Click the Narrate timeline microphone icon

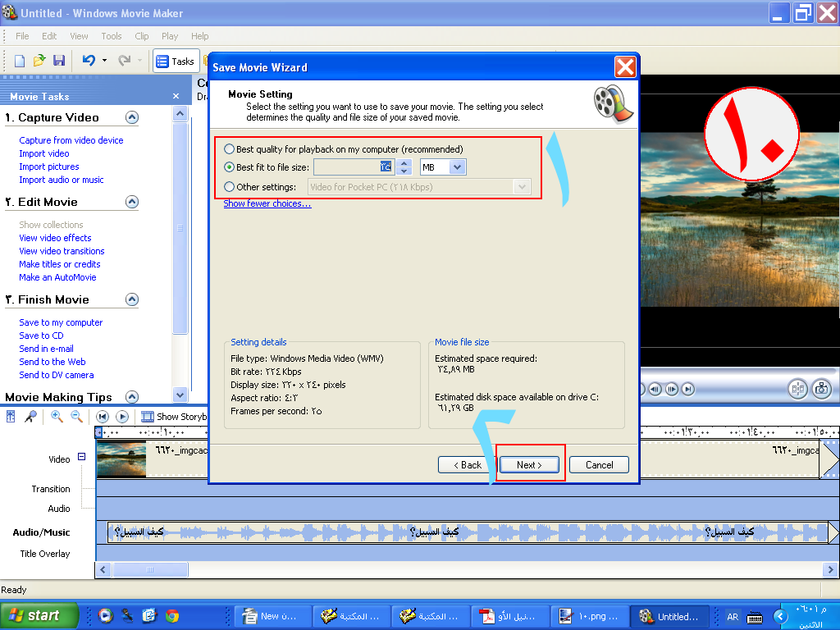(30, 416)
